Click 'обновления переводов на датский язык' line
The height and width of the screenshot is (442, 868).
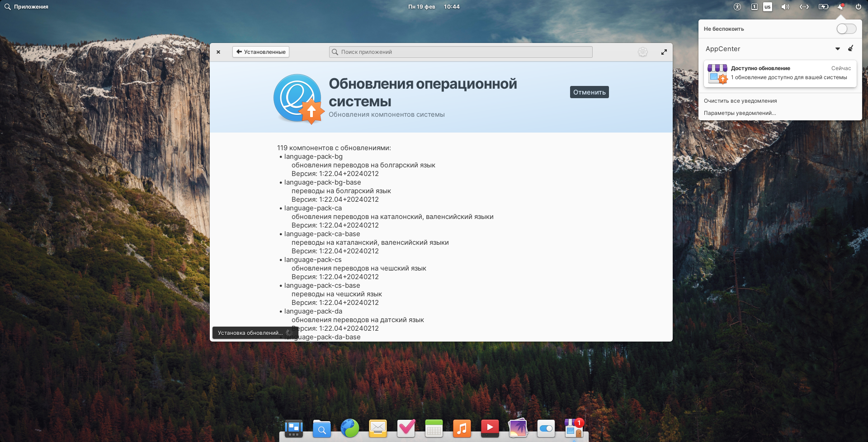click(x=358, y=320)
